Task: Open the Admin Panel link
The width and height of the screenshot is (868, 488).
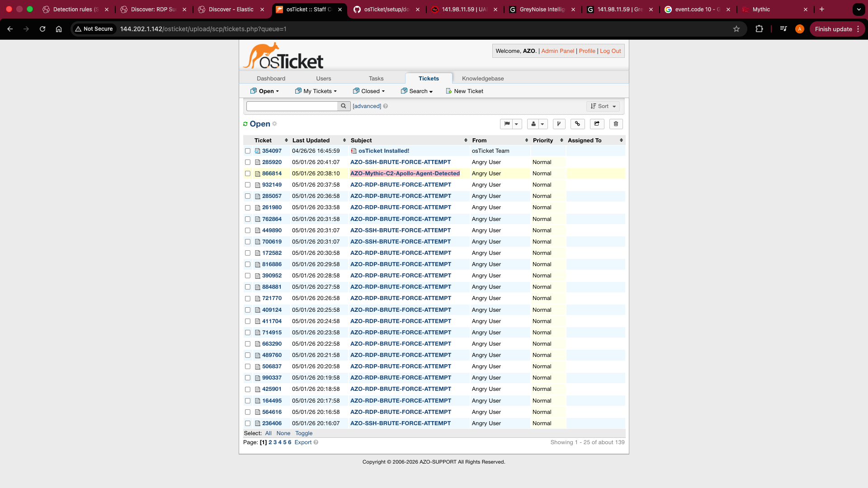Action: (557, 51)
